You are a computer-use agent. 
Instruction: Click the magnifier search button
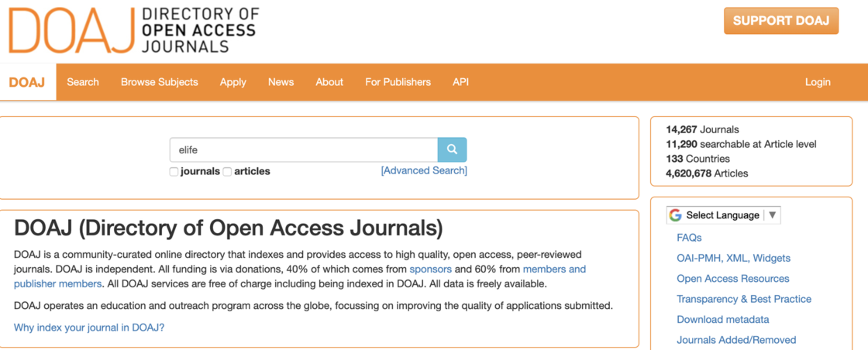pos(452,149)
